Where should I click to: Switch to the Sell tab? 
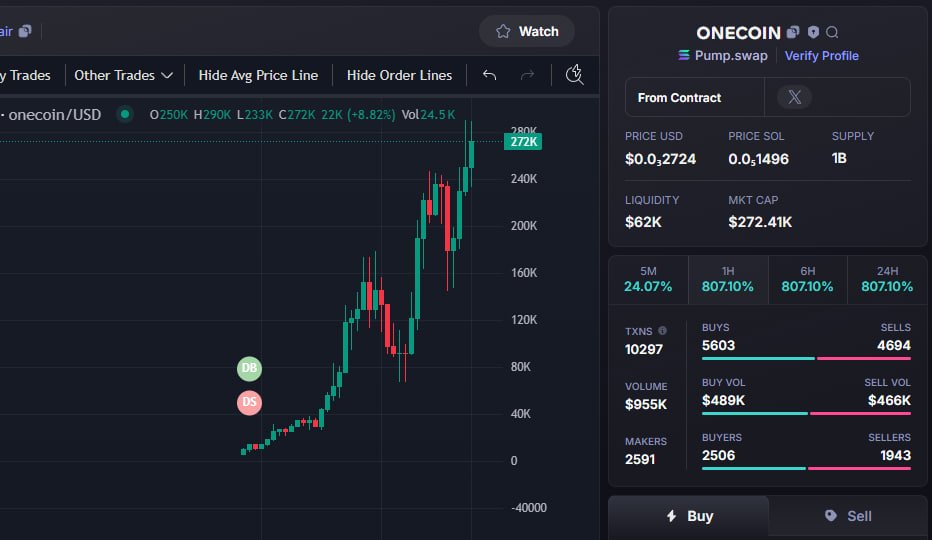tap(848, 516)
